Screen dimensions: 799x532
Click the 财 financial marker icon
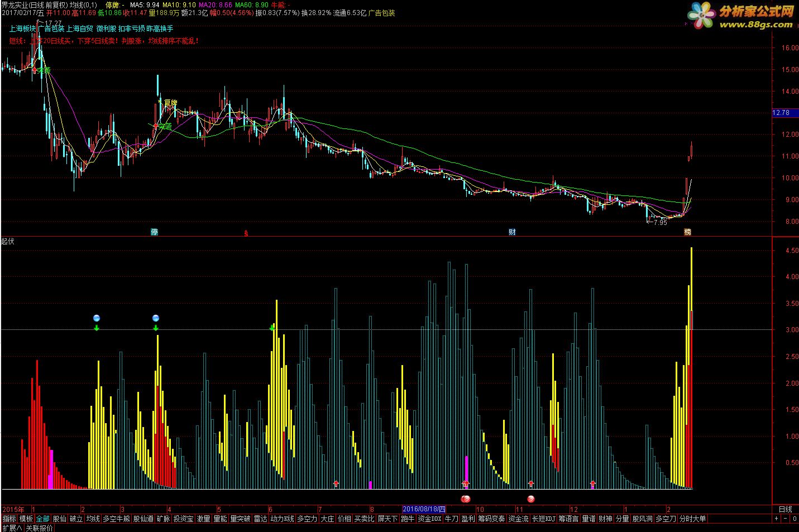click(x=512, y=232)
